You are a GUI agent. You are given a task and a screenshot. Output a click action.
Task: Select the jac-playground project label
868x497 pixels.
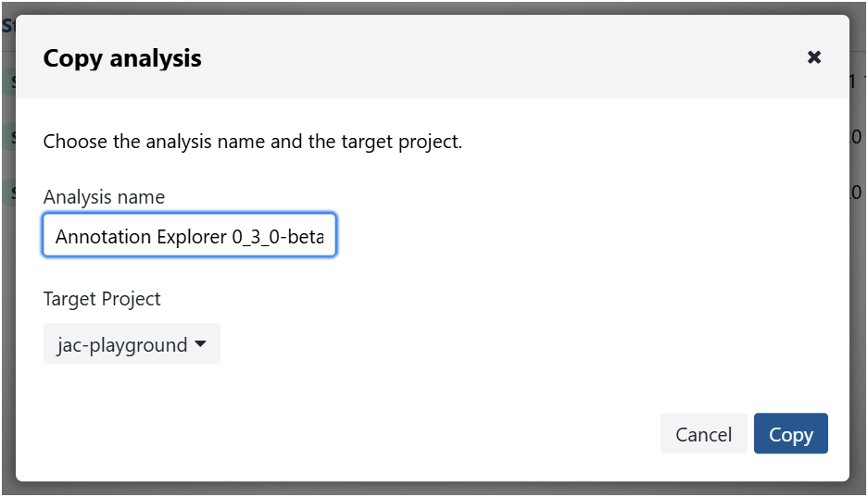(121, 344)
